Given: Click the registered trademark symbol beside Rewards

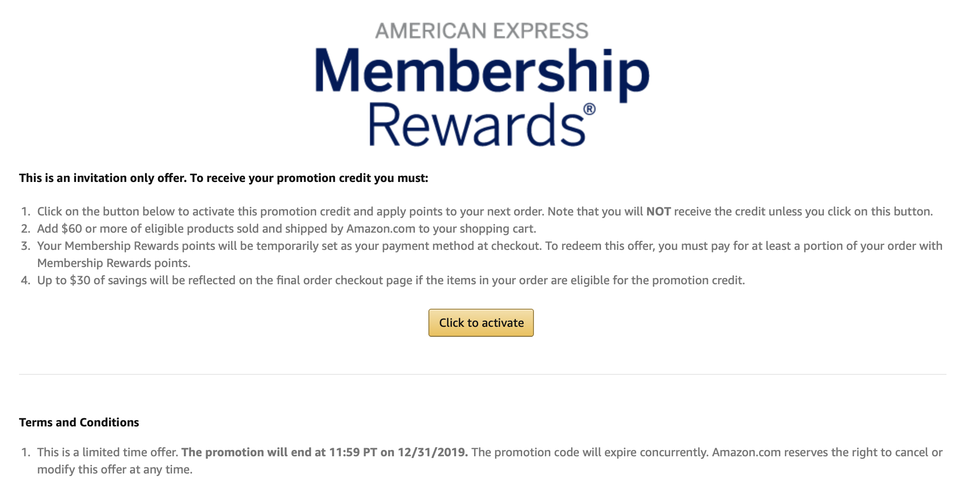Looking at the screenshot, I should point(589,110).
